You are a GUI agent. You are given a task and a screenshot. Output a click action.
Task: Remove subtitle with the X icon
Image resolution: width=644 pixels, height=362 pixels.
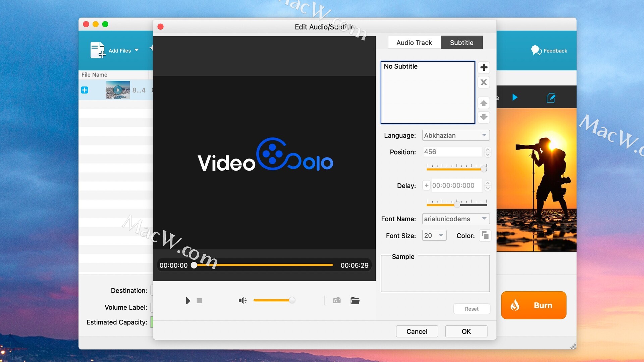[484, 82]
